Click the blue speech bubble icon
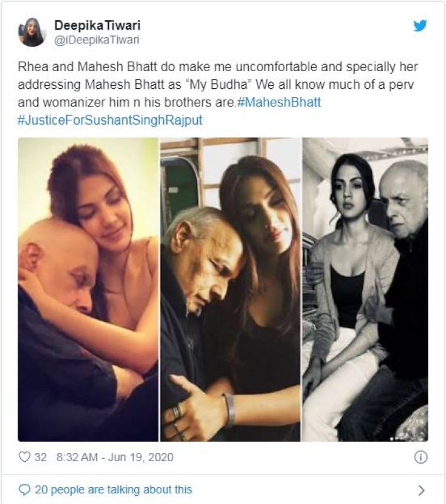 [x=25, y=489]
